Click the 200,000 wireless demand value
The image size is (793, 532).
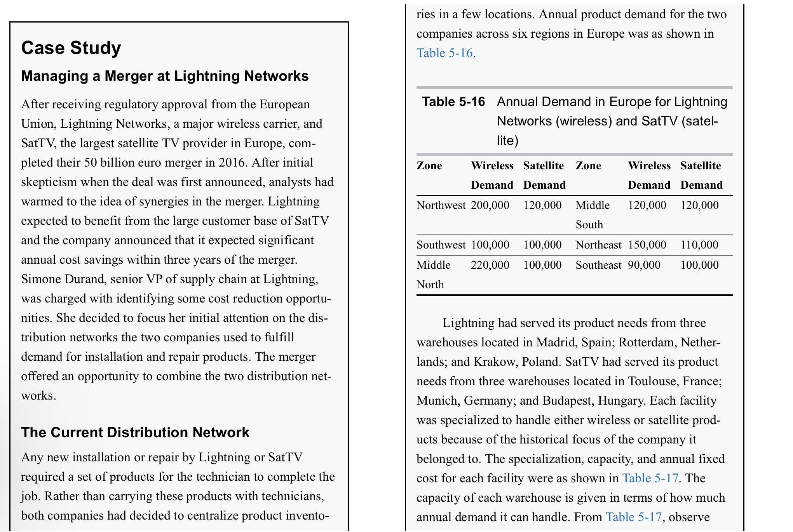click(490, 205)
